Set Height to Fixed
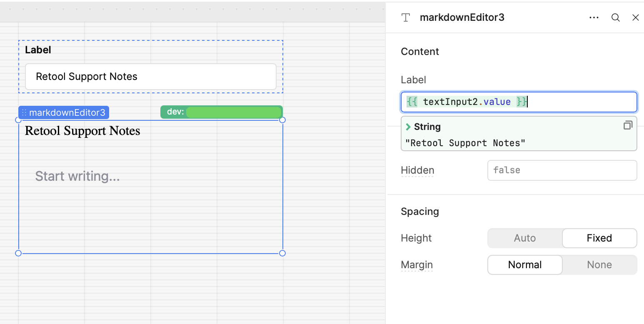 (599, 238)
